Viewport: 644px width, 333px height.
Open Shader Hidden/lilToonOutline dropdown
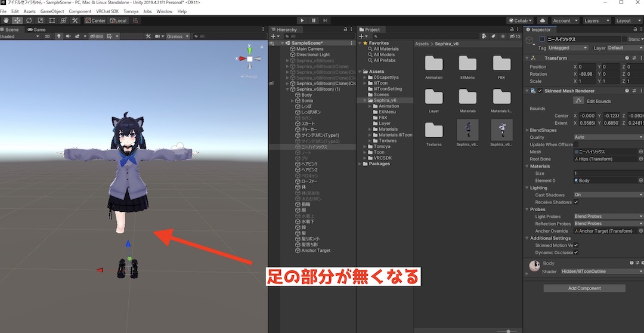[x=602, y=272]
